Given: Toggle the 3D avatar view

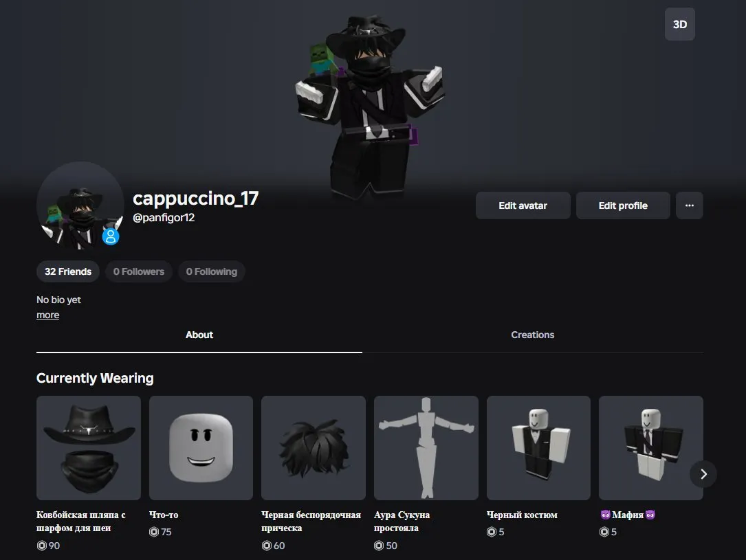Looking at the screenshot, I should [679, 24].
